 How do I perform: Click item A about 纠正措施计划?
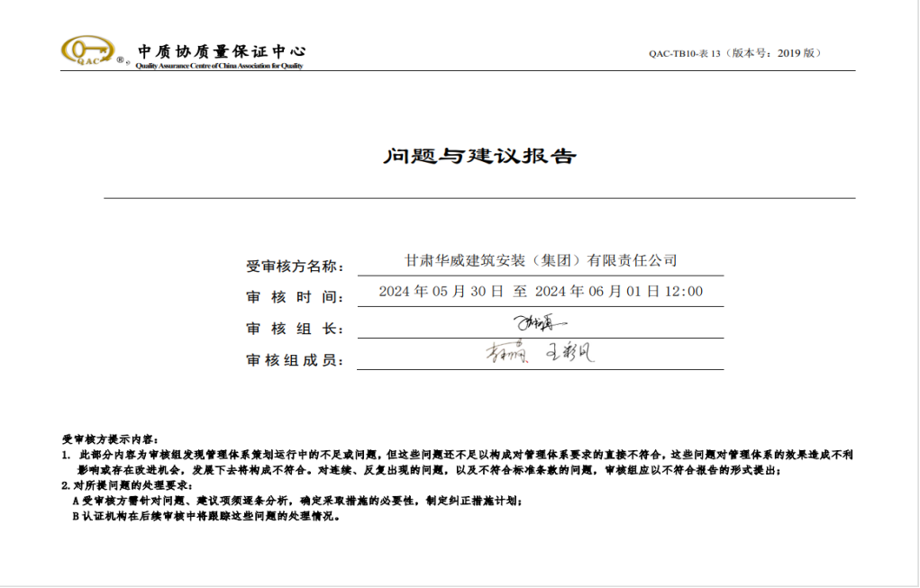(x=297, y=501)
